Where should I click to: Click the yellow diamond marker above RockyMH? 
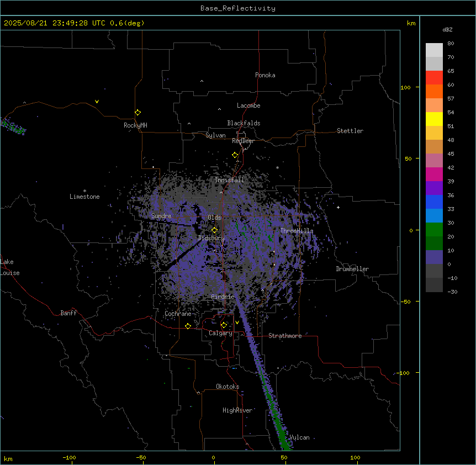point(138,113)
